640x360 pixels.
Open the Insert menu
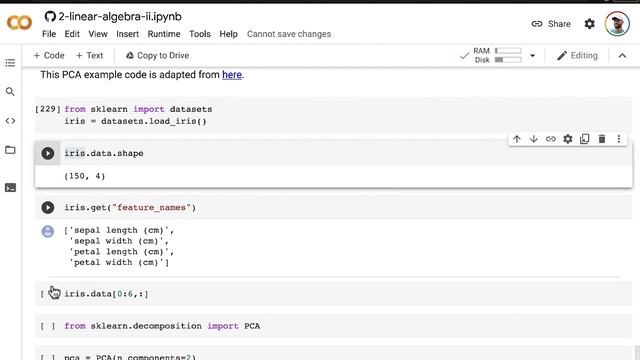[127, 34]
